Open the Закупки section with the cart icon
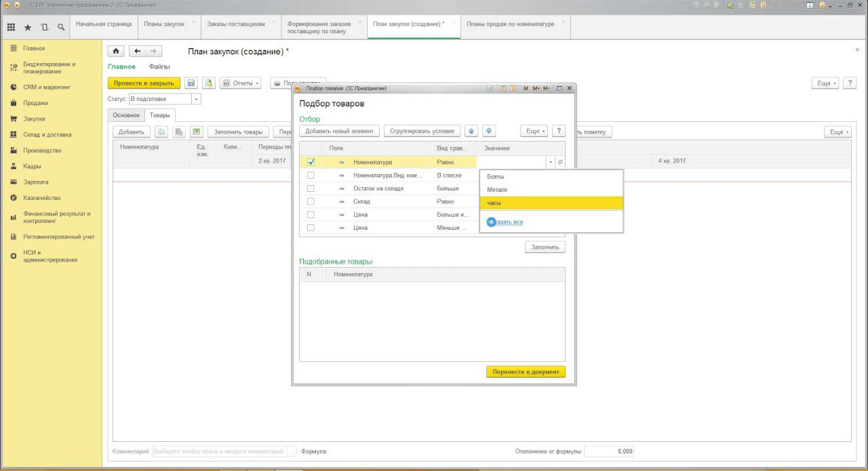This screenshot has width=868, height=471. pyautogui.click(x=14, y=119)
